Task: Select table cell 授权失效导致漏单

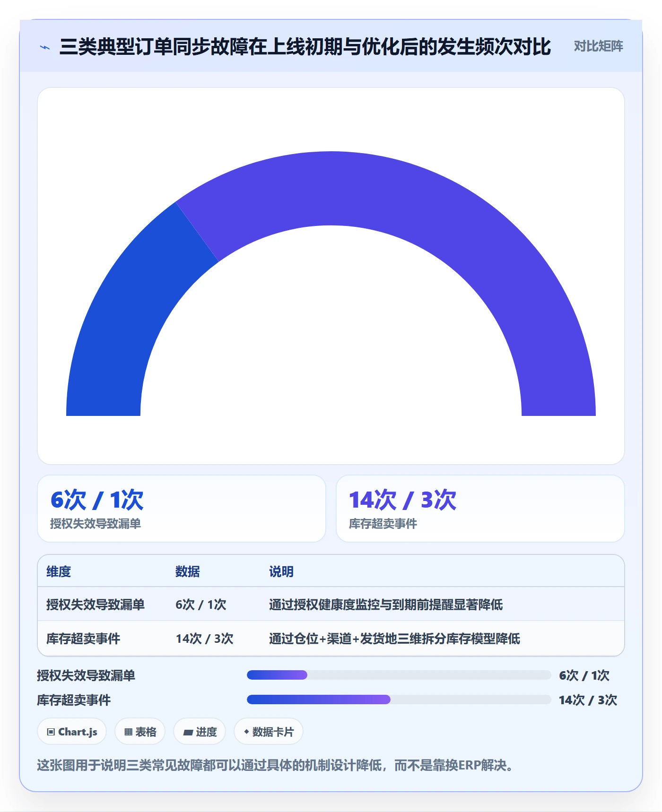Action: (x=96, y=605)
